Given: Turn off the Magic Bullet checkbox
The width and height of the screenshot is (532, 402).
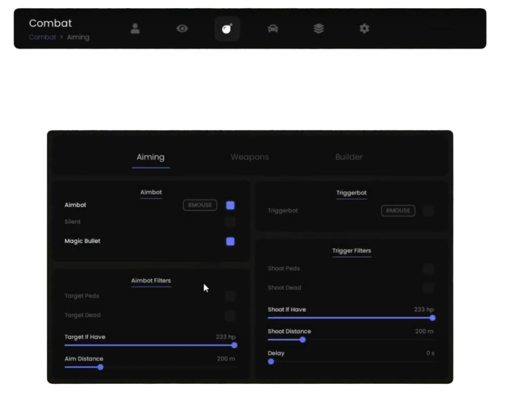Looking at the screenshot, I should (x=230, y=242).
